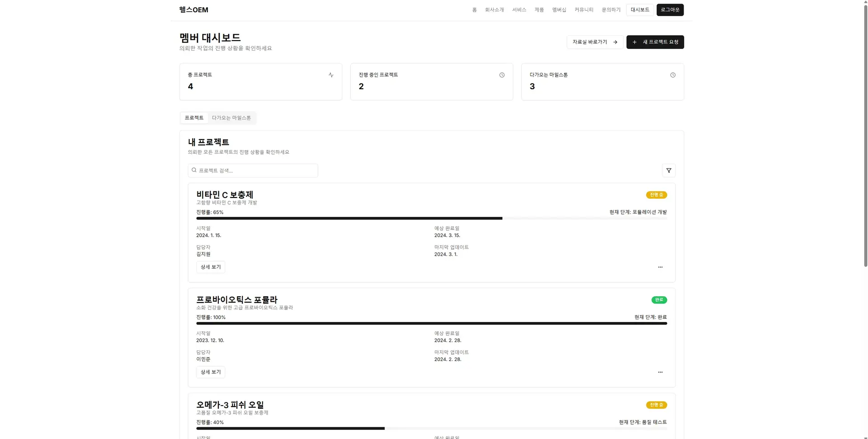Click the 헬스OEM logo
Screen dimensions: 868x439
click(x=193, y=10)
